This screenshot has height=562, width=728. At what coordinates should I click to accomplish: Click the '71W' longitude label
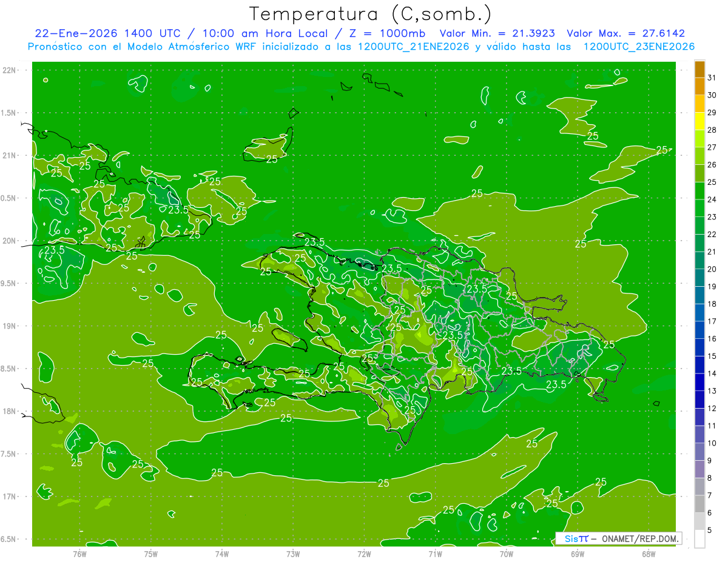(435, 554)
